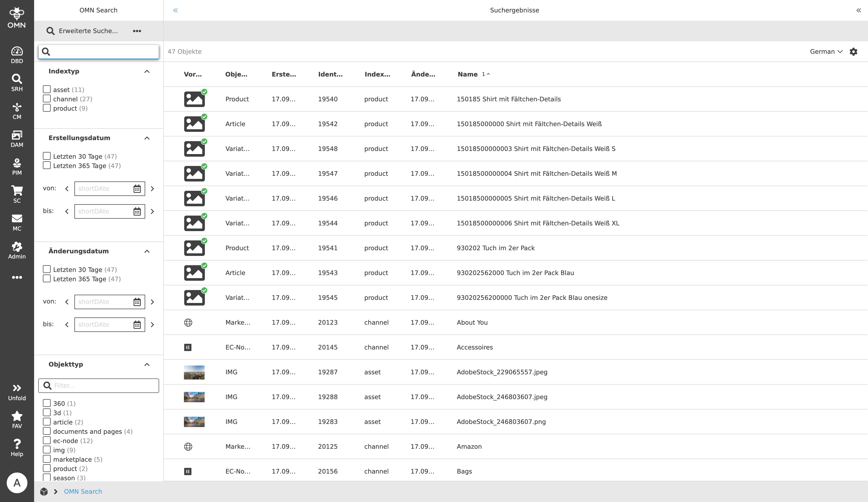Open the DBD dashboard icon

[17, 55]
